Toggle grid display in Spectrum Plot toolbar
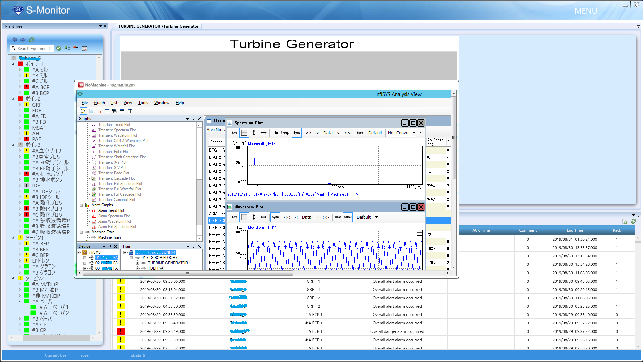 (x=244, y=133)
